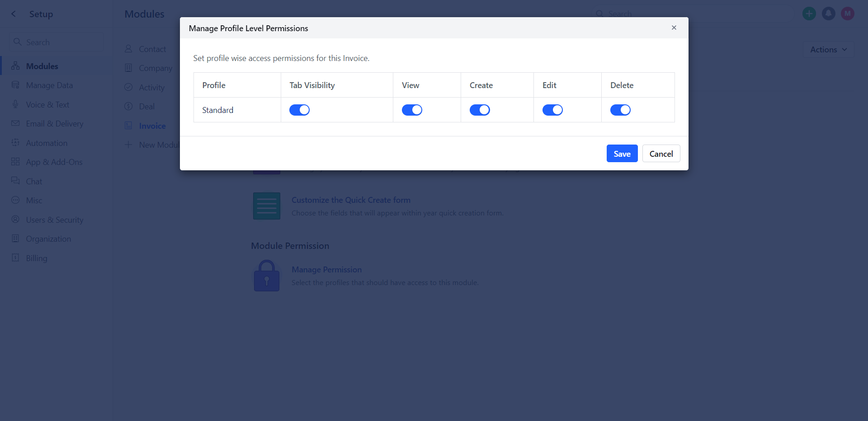
Task: Open the Deal module icon
Action: click(x=128, y=106)
